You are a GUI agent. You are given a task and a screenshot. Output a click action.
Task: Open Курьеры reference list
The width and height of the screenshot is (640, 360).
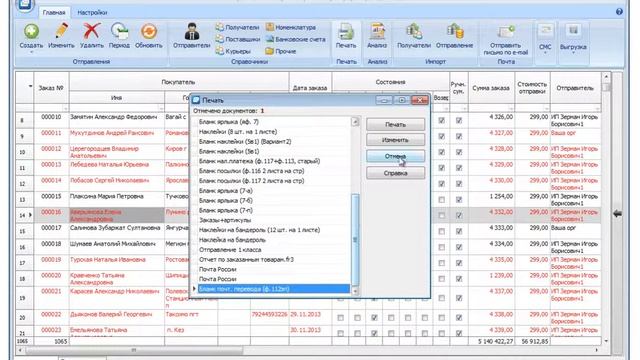(233, 51)
